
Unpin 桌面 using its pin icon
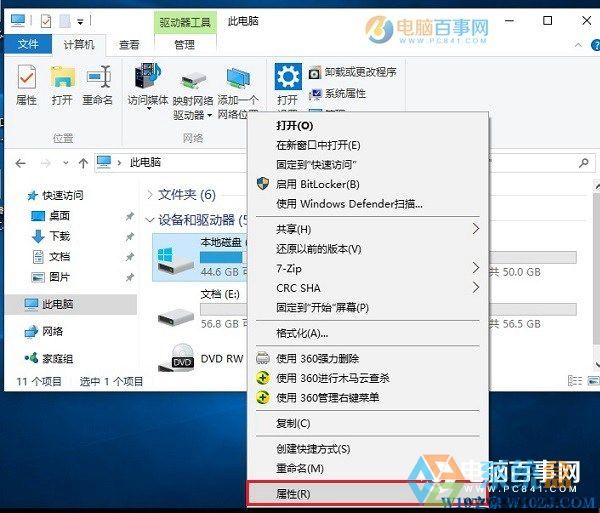pos(130,217)
